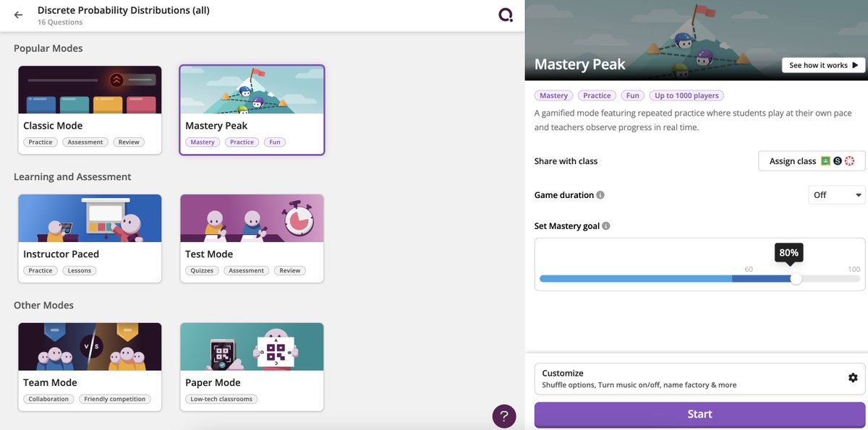Click the Assign class button
The width and height of the screenshot is (868, 430).
[812, 161]
